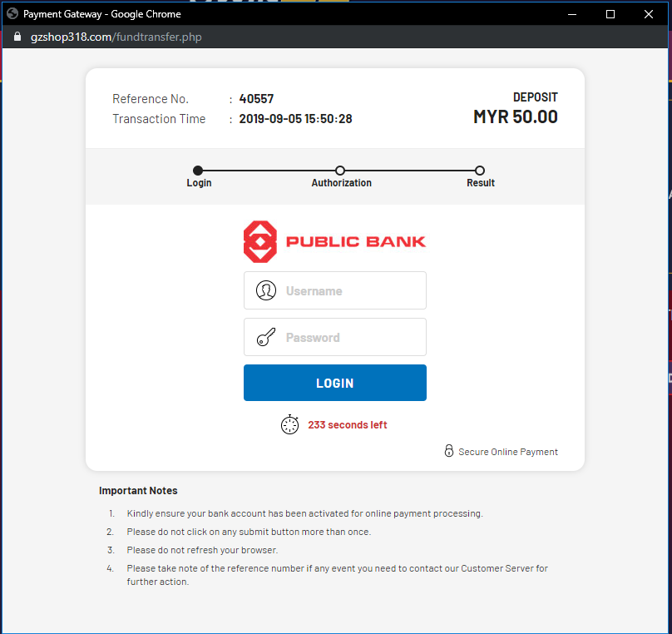Click the Username input field
The width and height of the screenshot is (672, 634).
coord(334,290)
